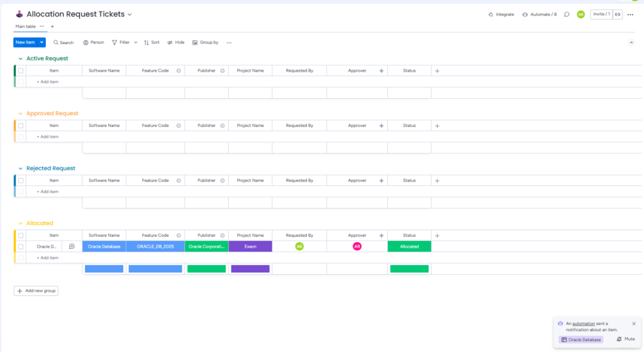
Task: Copy board link icon next to Invite
Action: (618, 14)
